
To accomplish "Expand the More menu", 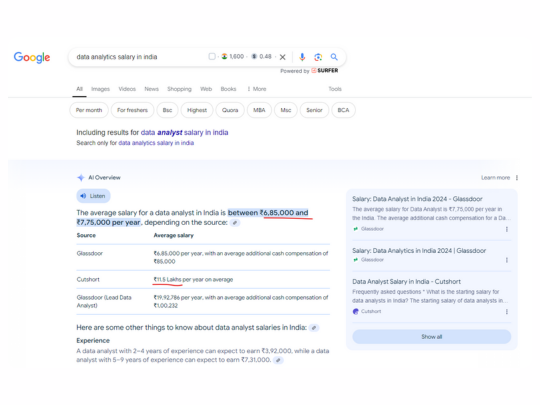I will pos(257,89).
